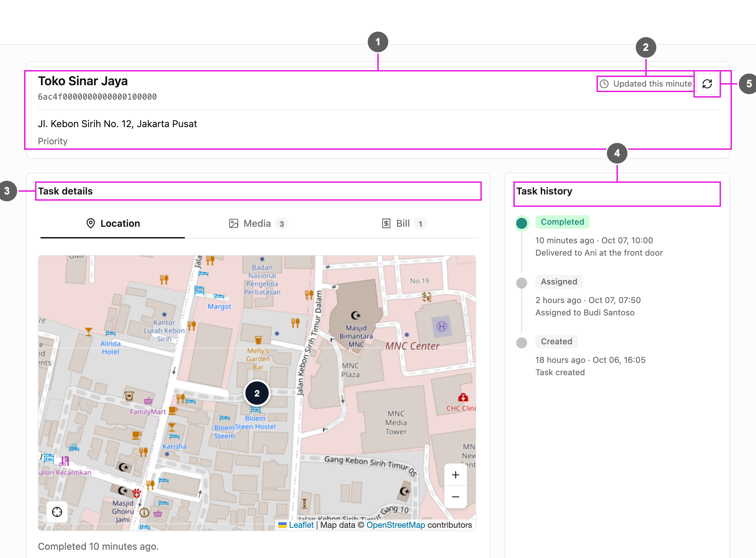Click map marker numbered 2

tap(257, 393)
